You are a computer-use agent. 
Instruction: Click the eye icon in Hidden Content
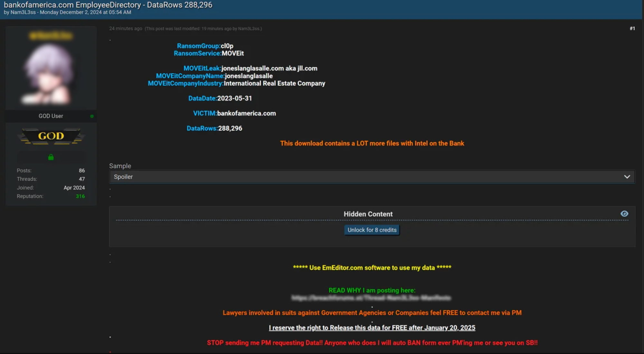(624, 214)
